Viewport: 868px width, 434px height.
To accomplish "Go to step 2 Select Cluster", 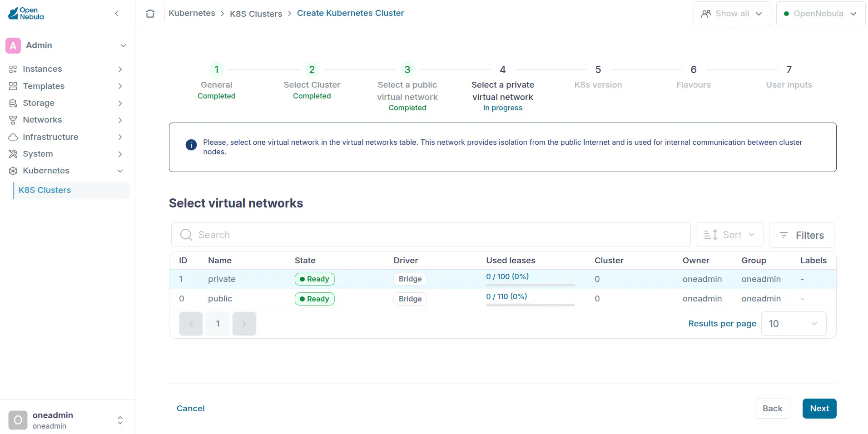I will pyautogui.click(x=312, y=82).
